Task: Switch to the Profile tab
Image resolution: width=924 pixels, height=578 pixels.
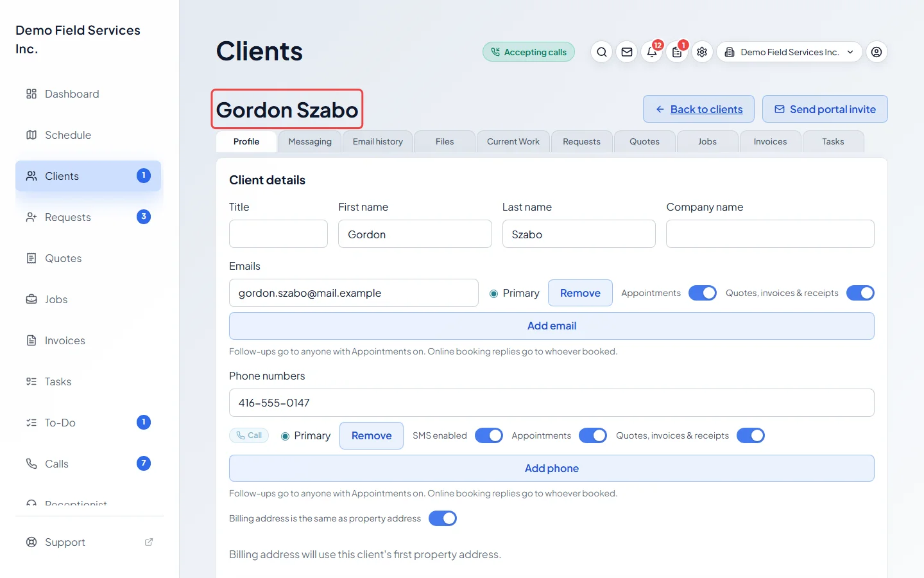Action: click(x=246, y=141)
